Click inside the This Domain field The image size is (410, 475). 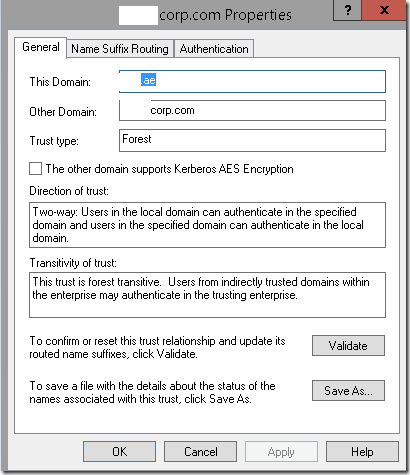point(252,81)
